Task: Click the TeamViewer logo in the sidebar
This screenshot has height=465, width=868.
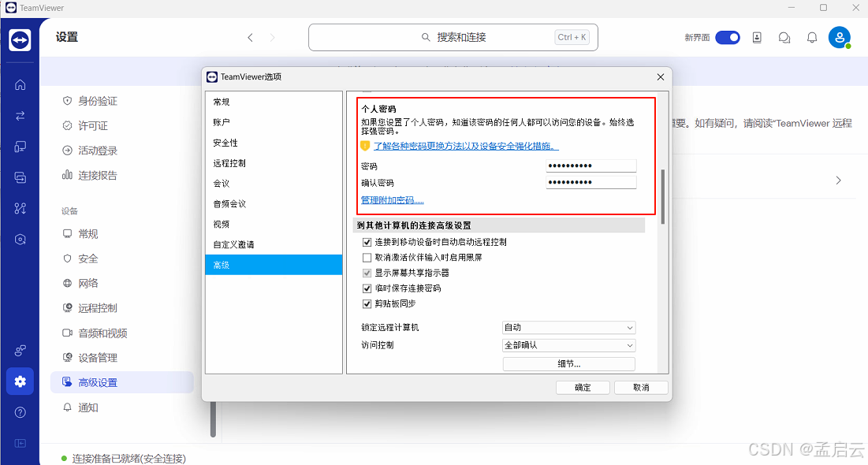Action: click(x=20, y=40)
